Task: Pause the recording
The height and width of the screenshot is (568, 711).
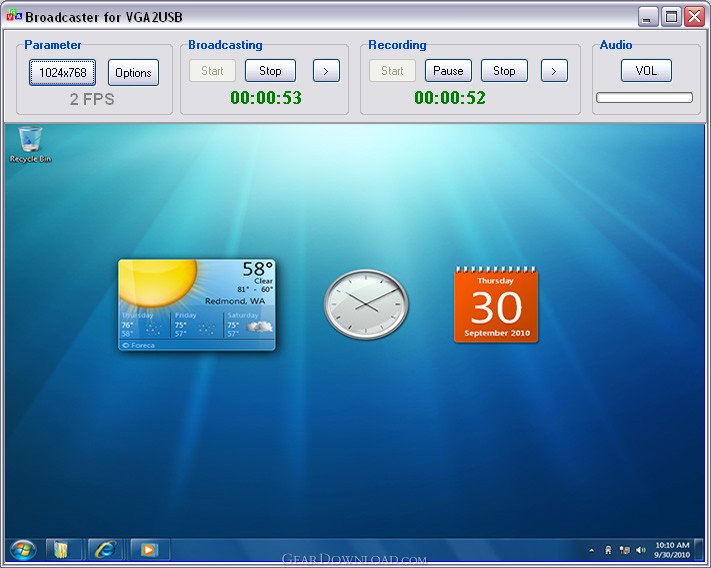Action: 448,71
